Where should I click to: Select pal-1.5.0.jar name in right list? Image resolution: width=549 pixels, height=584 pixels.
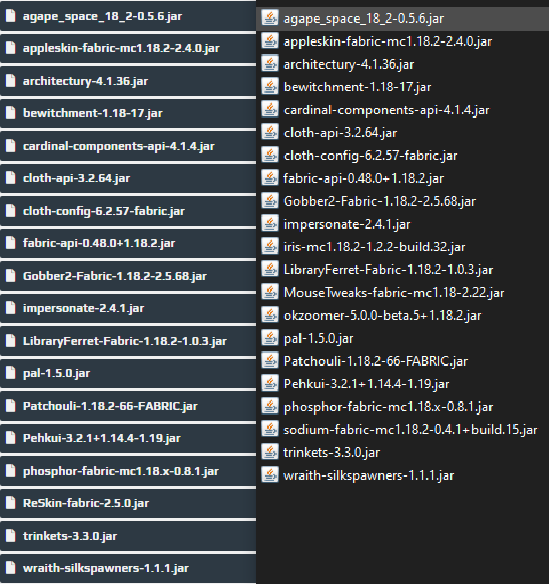pos(318,339)
